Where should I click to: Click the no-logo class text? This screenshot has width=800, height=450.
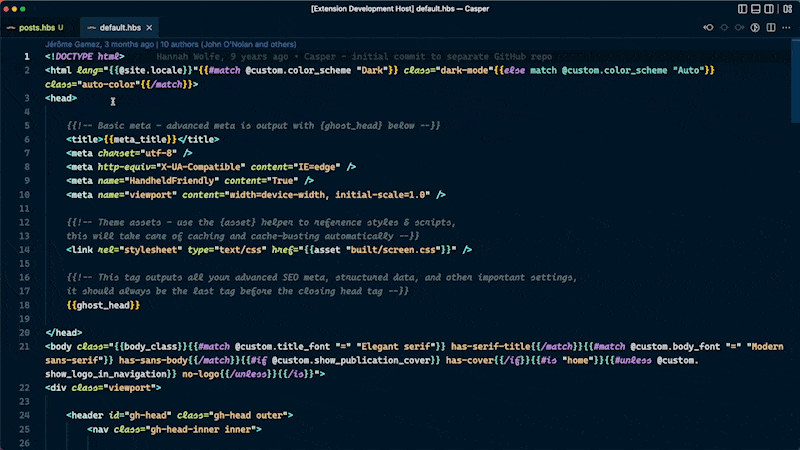click(201, 374)
